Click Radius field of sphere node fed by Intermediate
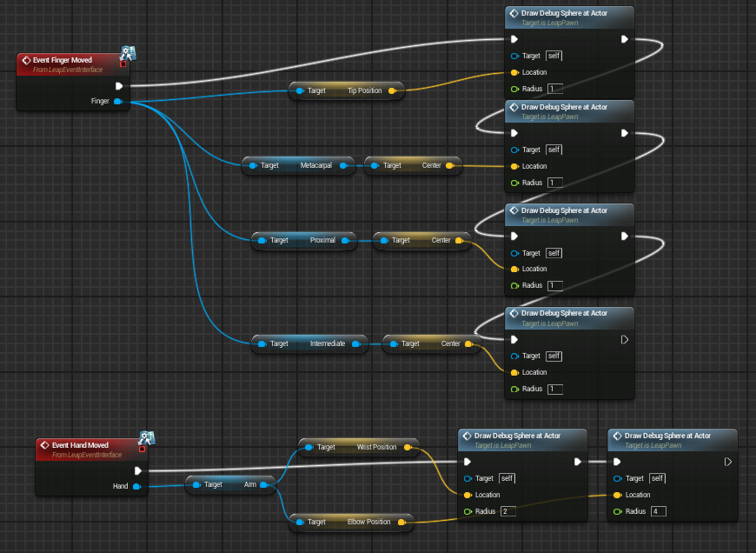The image size is (756, 553). (555, 389)
